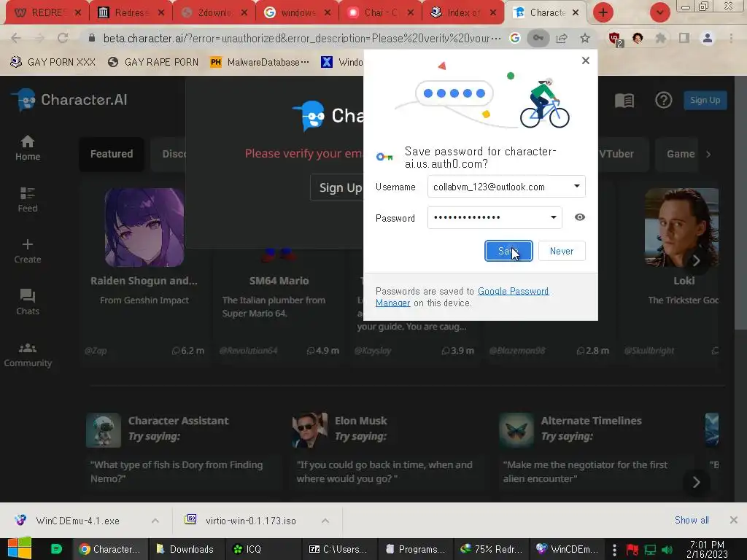747x560 pixels.
Task: Click the Character.AI logo
Action: (x=69, y=99)
